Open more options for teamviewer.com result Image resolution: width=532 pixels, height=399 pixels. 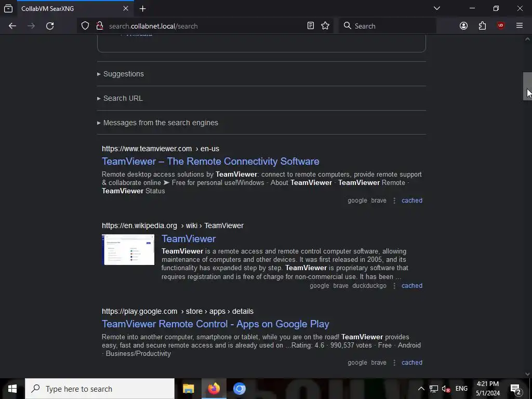tap(394, 201)
